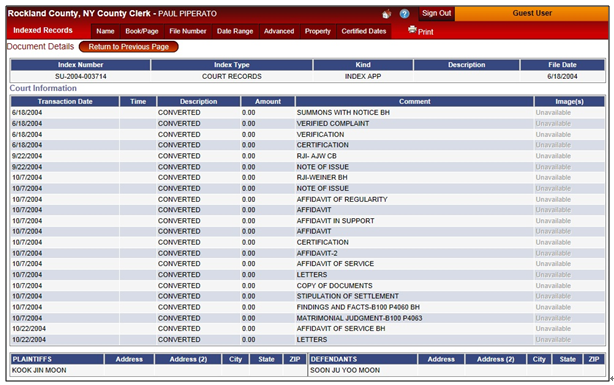The height and width of the screenshot is (385, 614).
Task: Switch to the File Number tab
Action: pyautogui.click(x=188, y=31)
